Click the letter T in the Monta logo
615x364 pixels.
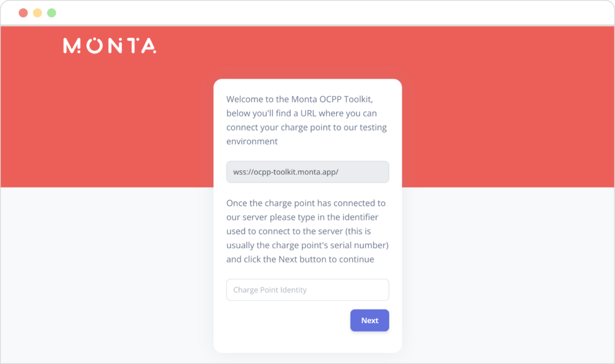coord(133,46)
